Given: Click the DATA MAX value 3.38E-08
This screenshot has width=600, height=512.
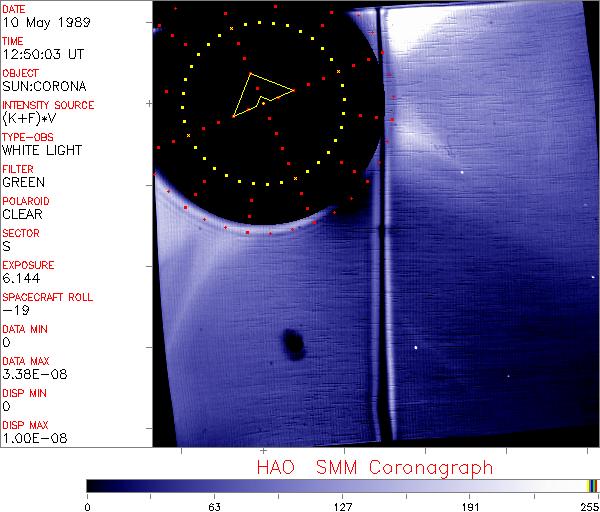Looking at the screenshot, I should pyautogui.click(x=32, y=374).
